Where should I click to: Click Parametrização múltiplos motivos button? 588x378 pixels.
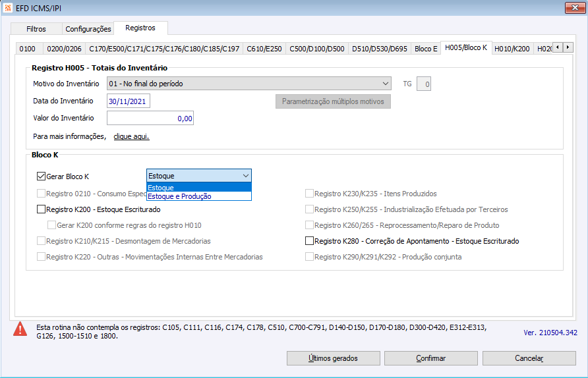pyautogui.click(x=333, y=101)
